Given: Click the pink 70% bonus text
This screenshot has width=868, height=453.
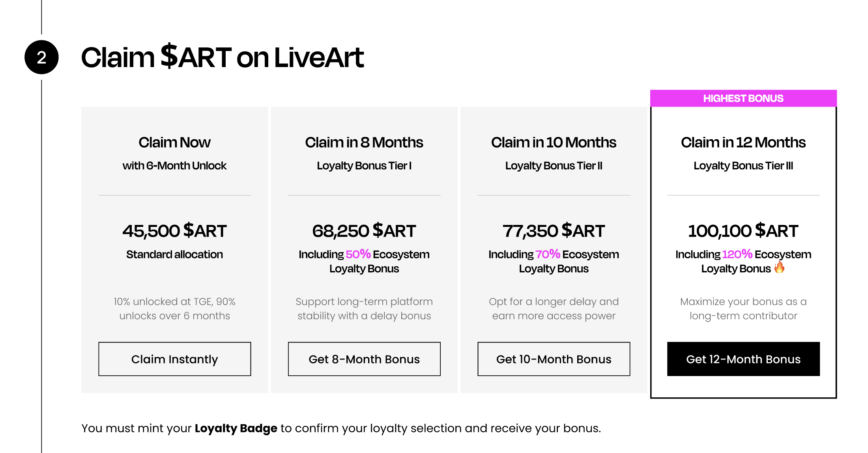Looking at the screenshot, I should tap(548, 254).
